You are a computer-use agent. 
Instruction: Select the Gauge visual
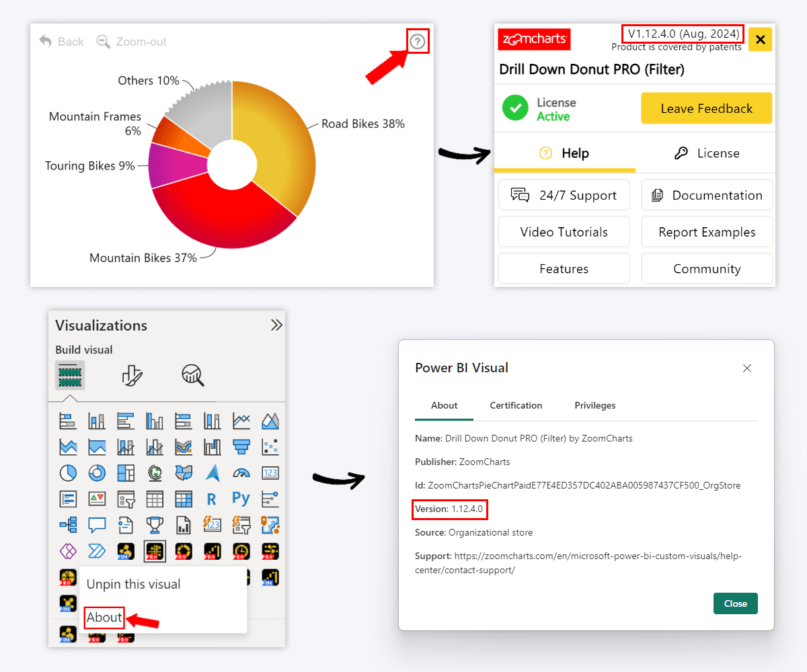(x=241, y=473)
